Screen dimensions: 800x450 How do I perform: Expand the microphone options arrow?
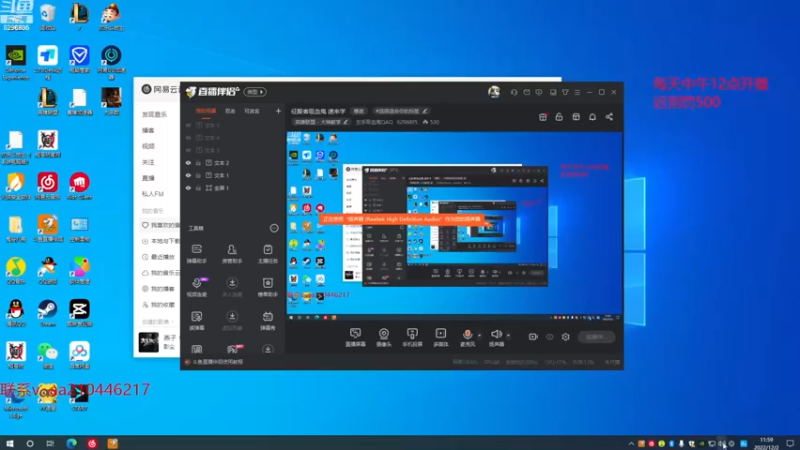(479, 335)
